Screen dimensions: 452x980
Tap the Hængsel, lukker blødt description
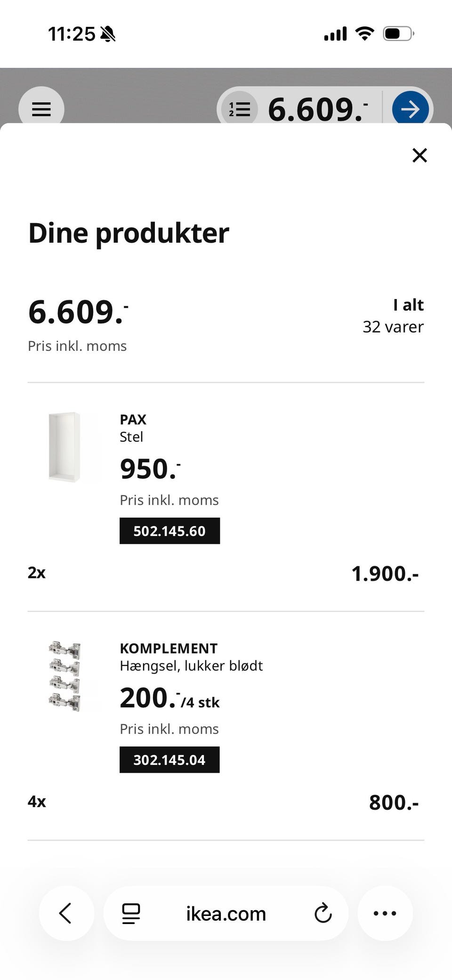(x=191, y=665)
